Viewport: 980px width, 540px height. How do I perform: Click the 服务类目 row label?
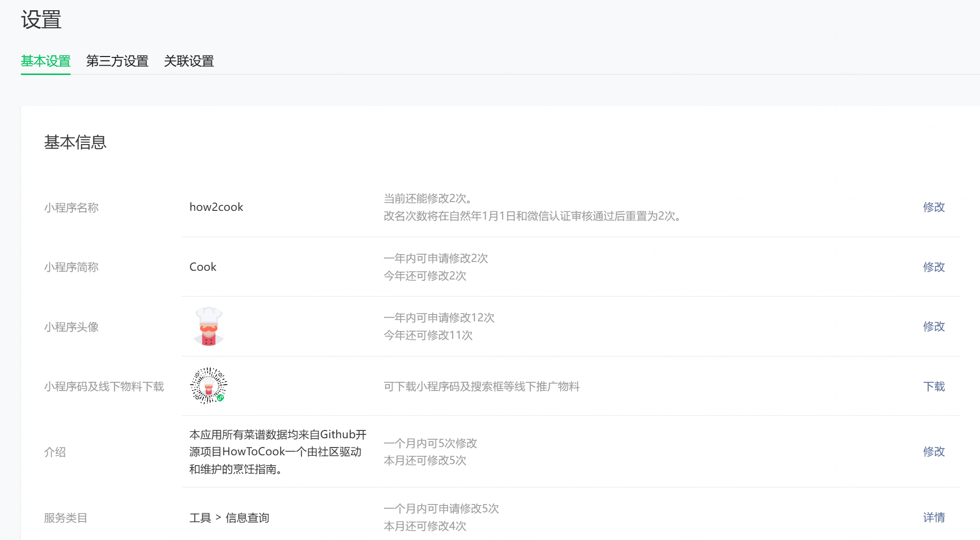pos(65,518)
